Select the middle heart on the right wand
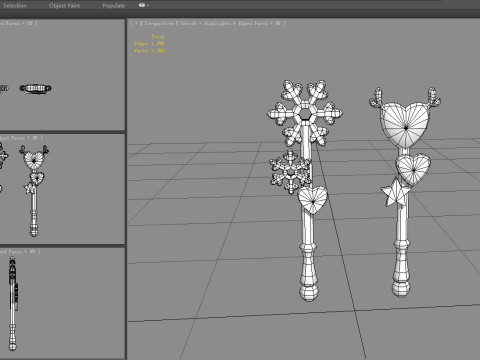 click(x=413, y=169)
